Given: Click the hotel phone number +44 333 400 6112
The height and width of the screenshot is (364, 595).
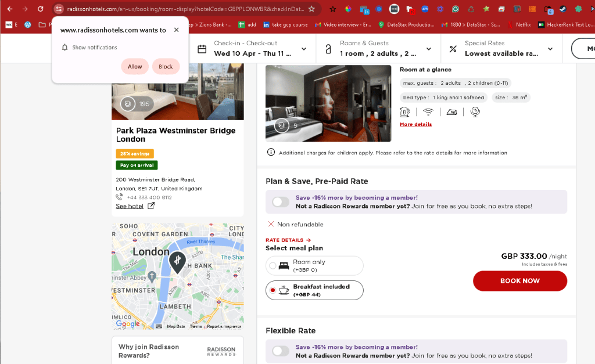Looking at the screenshot, I should (x=149, y=197).
